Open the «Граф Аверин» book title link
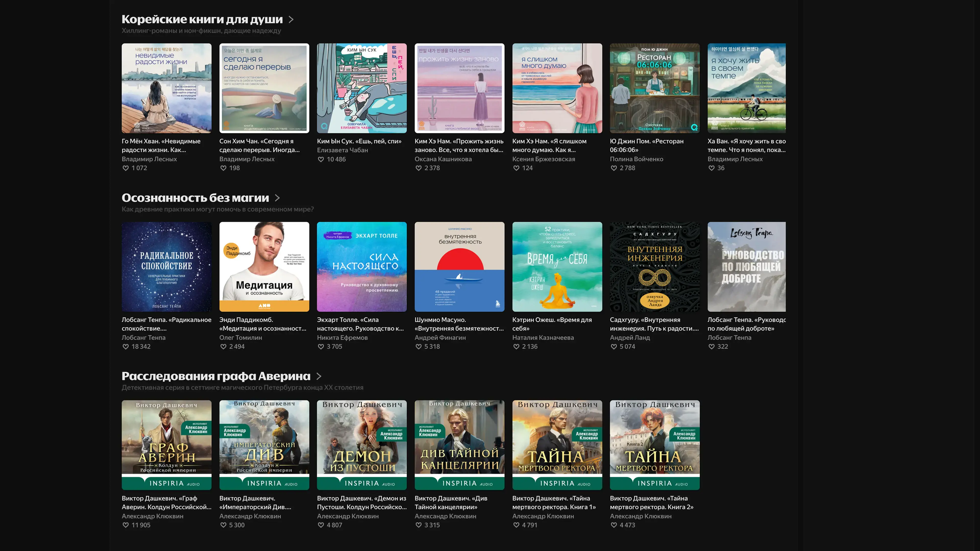980x551 pixels. tap(166, 502)
